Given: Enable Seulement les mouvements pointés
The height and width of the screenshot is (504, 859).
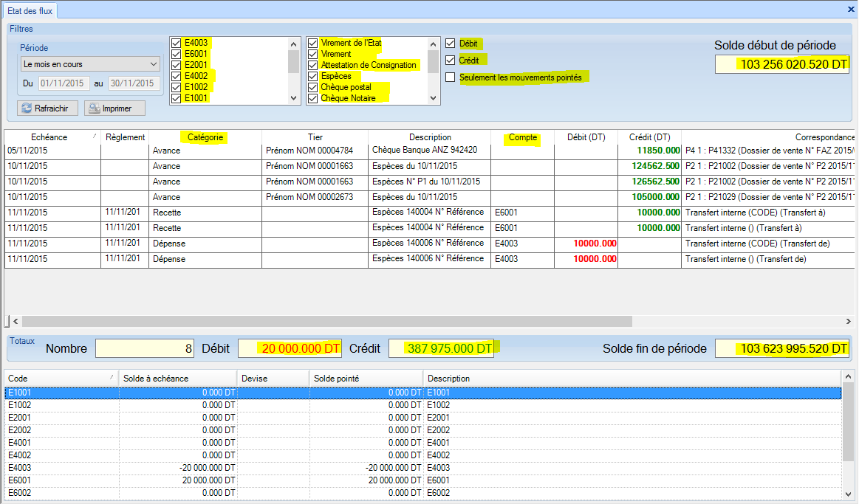Looking at the screenshot, I should point(451,77).
